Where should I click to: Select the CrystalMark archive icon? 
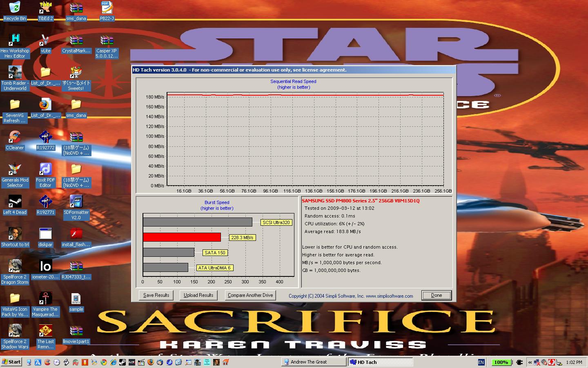pos(76,43)
